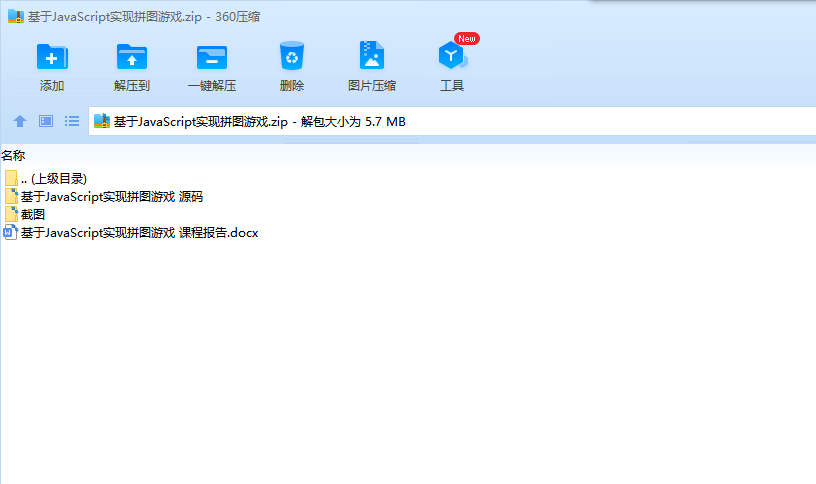Start 一键解压 one-click extraction
The height and width of the screenshot is (484, 816).
[212, 57]
